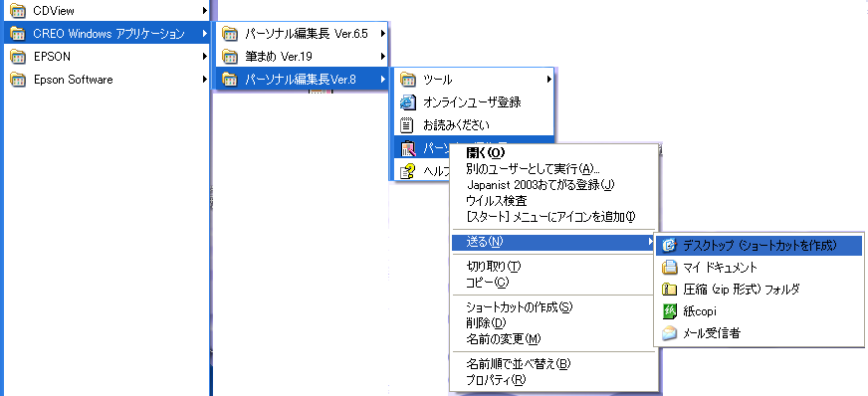
Task: Expand the パーソナル編集長 Ver.6.5 submenu arrow
Action: 382,34
